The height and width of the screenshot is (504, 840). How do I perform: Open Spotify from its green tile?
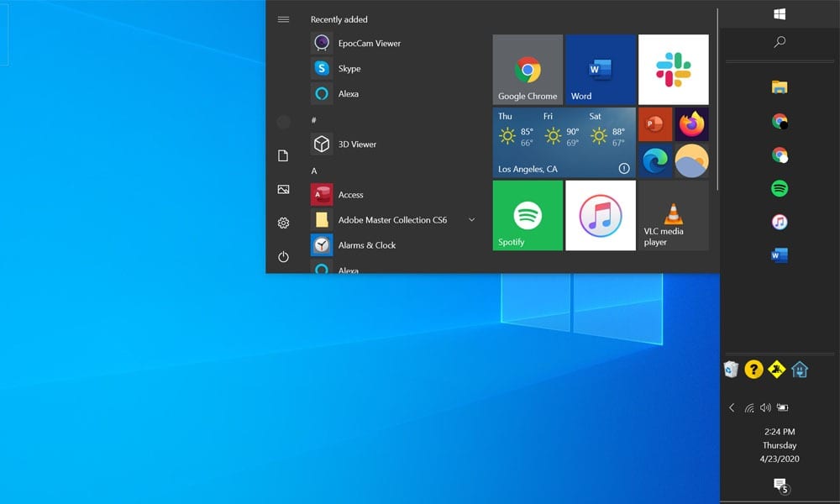527,216
